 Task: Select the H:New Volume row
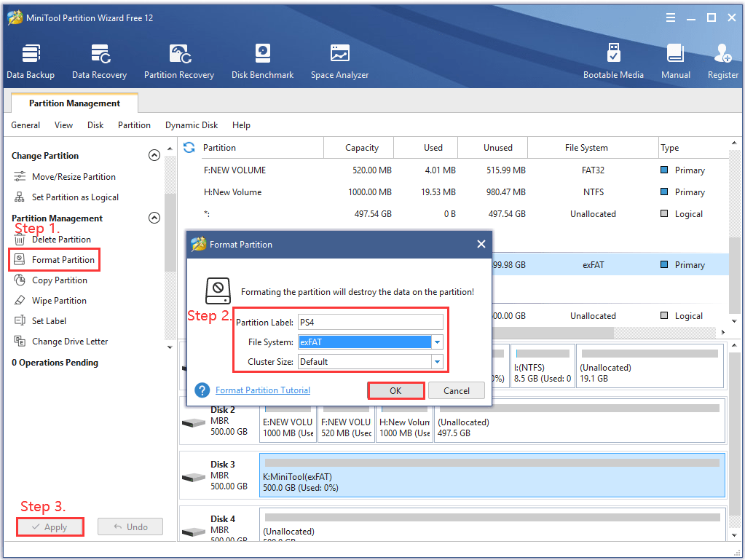(x=453, y=192)
